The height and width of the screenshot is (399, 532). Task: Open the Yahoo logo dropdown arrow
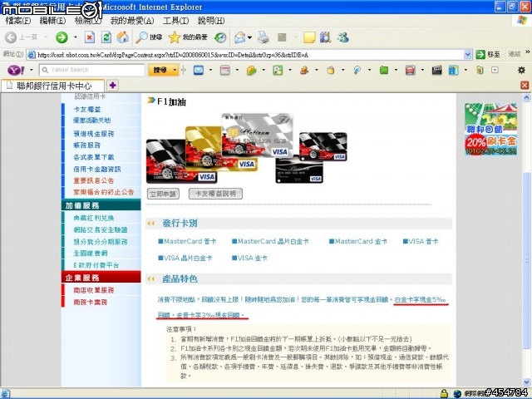[32, 70]
